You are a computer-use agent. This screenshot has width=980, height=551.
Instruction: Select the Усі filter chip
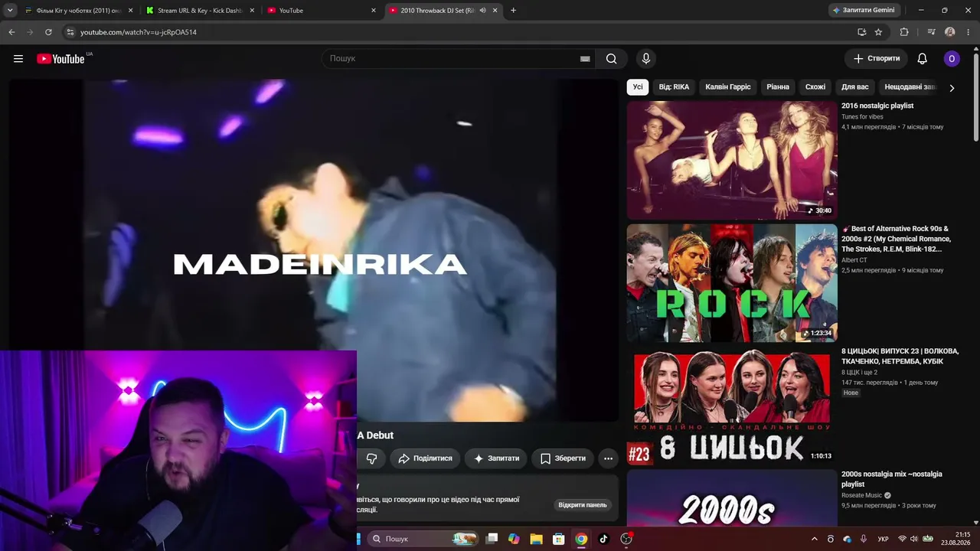pyautogui.click(x=638, y=87)
